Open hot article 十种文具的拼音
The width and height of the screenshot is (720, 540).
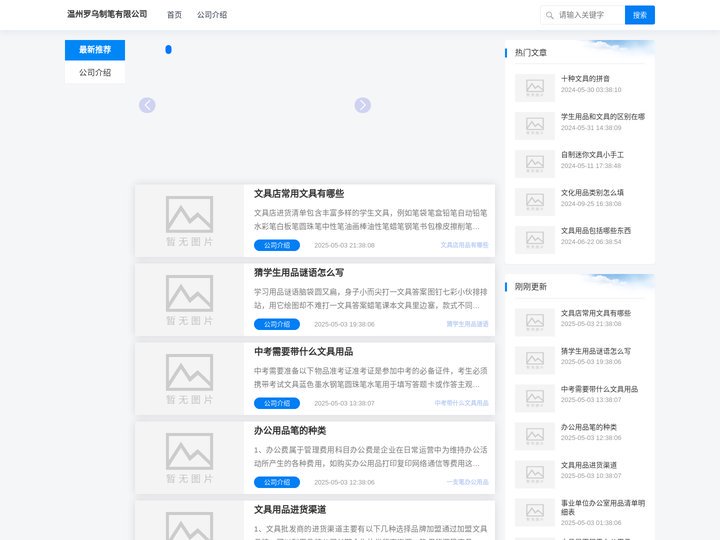coord(585,79)
